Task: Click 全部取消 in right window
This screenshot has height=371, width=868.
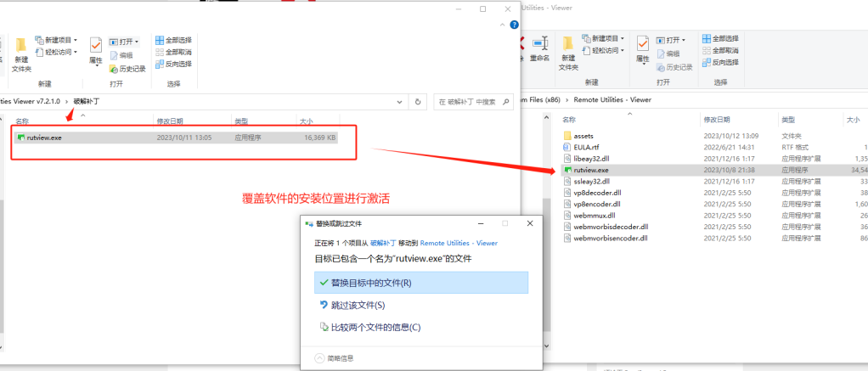Action: point(720,50)
